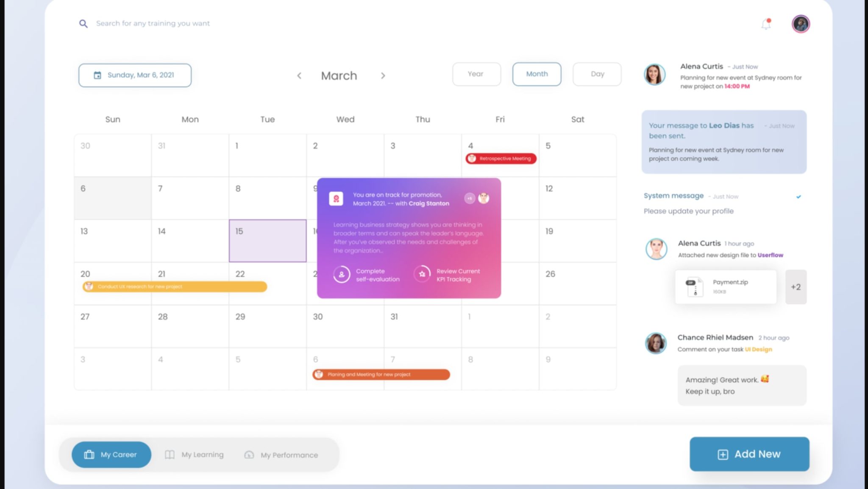Select the My Career briefcase icon
The image size is (868, 489).
(89, 454)
